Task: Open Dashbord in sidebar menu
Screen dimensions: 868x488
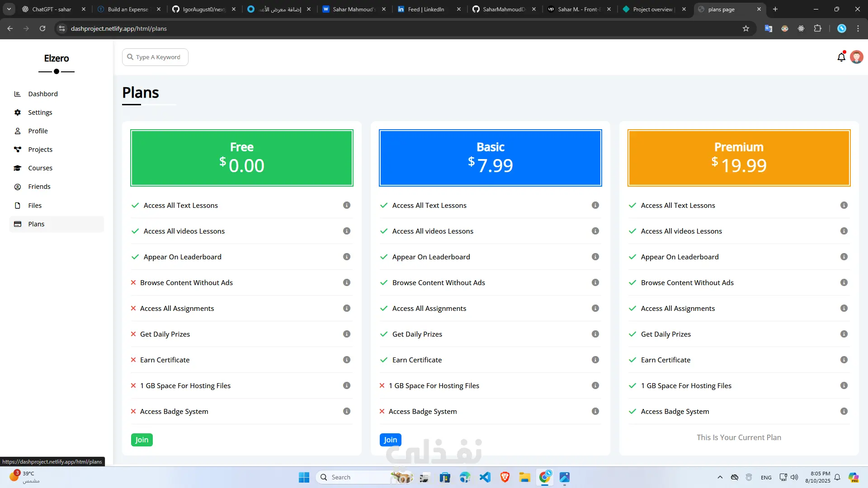Action: (x=43, y=94)
